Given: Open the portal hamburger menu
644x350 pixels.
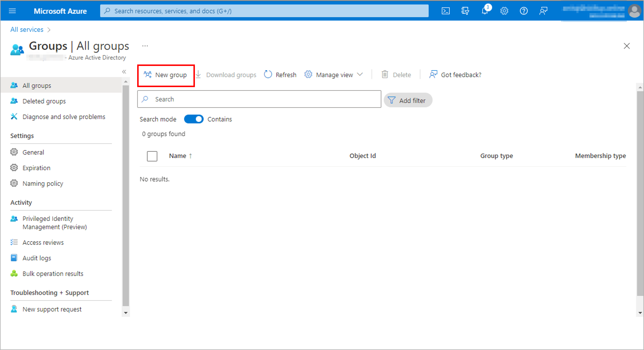Looking at the screenshot, I should point(12,11).
